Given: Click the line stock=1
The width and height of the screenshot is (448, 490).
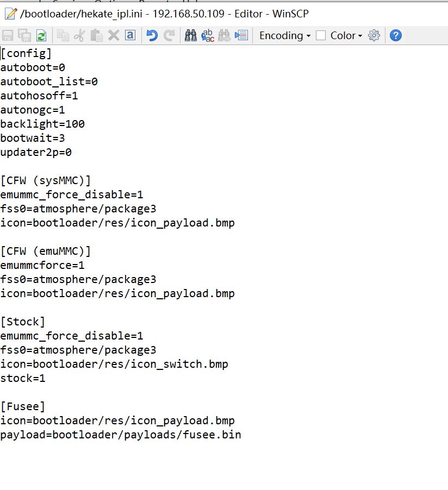Looking at the screenshot, I should (23, 379).
